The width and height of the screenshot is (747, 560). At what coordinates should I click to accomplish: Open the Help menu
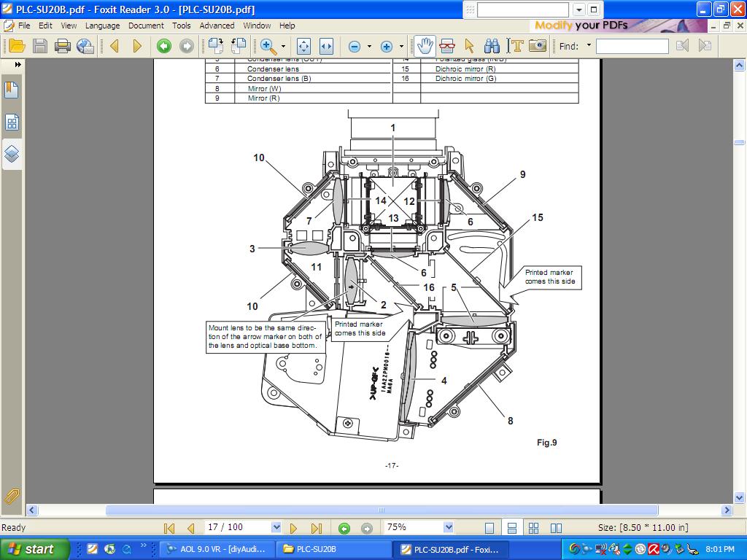tap(287, 26)
